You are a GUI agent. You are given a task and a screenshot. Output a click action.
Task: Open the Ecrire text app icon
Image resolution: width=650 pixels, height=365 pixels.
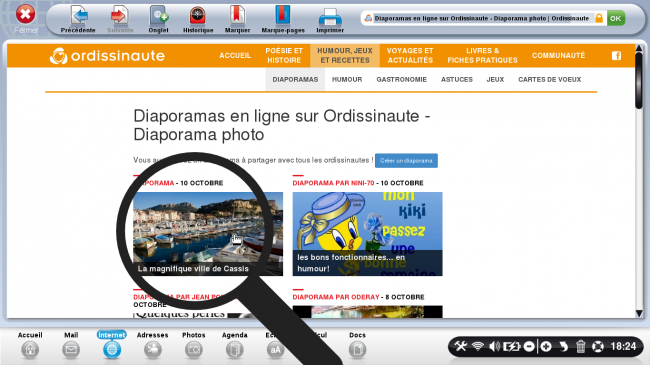pos(275,349)
